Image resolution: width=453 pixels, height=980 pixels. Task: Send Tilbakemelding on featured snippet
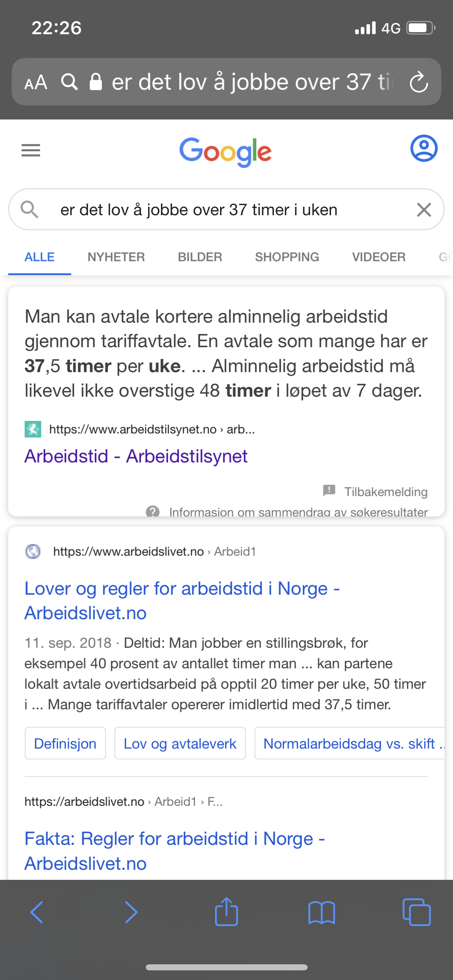coord(375,491)
